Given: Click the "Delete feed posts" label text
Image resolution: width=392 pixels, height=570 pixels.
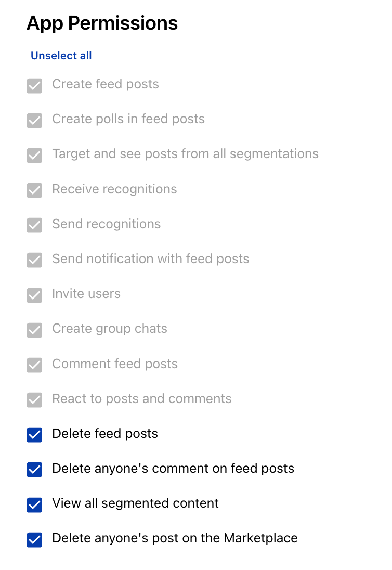Looking at the screenshot, I should click(105, 434).
